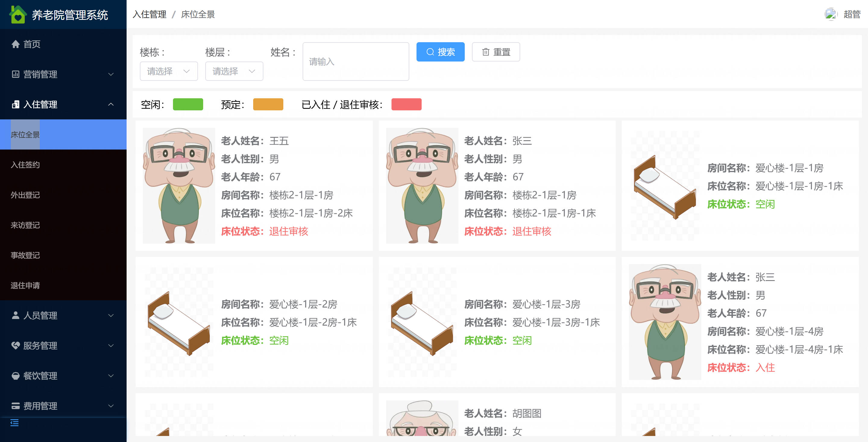Click 空闲 status of 爱心楼-1层-1房-1床
Screen dimensions: 868x442
[x=765, y=204]
